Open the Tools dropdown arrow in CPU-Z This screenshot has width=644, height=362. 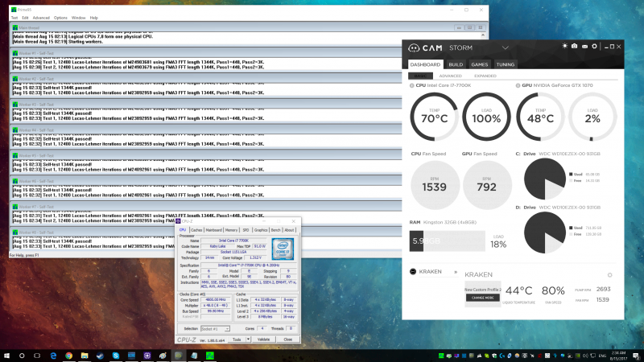coord(248,339)
